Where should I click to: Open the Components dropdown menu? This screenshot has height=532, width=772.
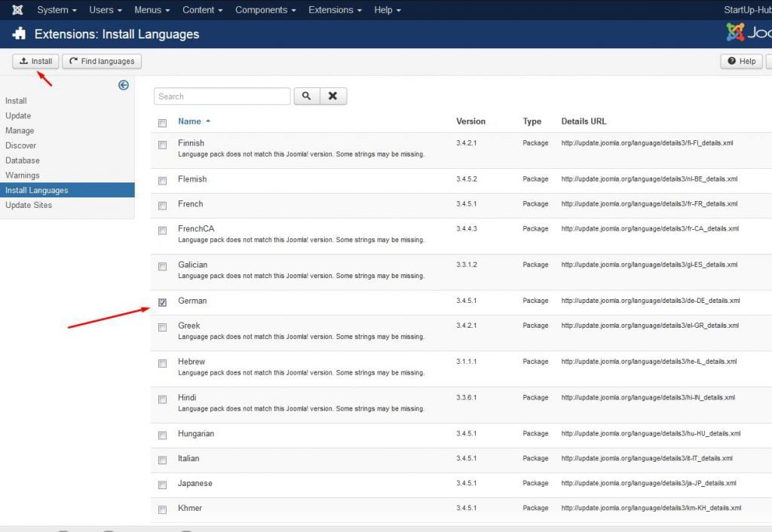[265, 10]
